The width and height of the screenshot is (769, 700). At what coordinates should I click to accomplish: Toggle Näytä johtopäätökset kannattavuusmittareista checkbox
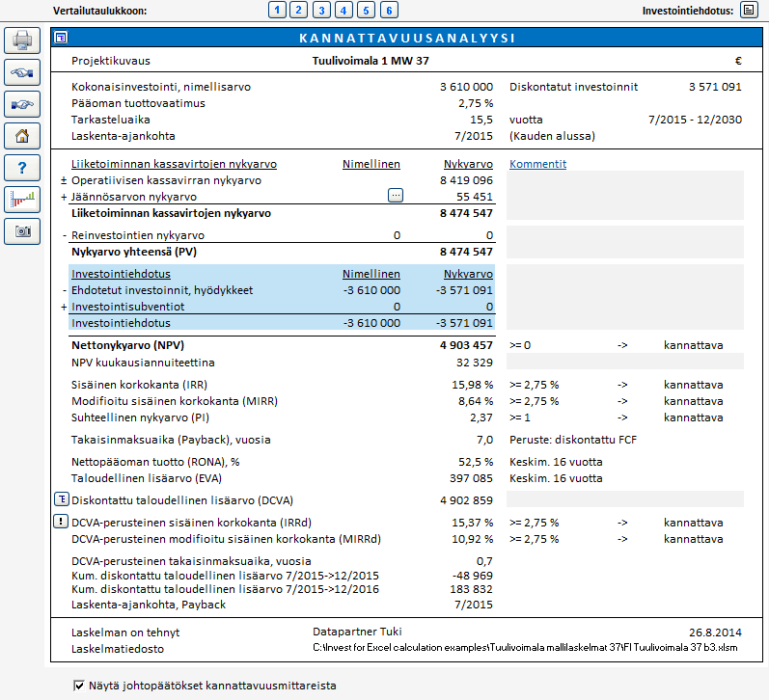tap(78, 686)
